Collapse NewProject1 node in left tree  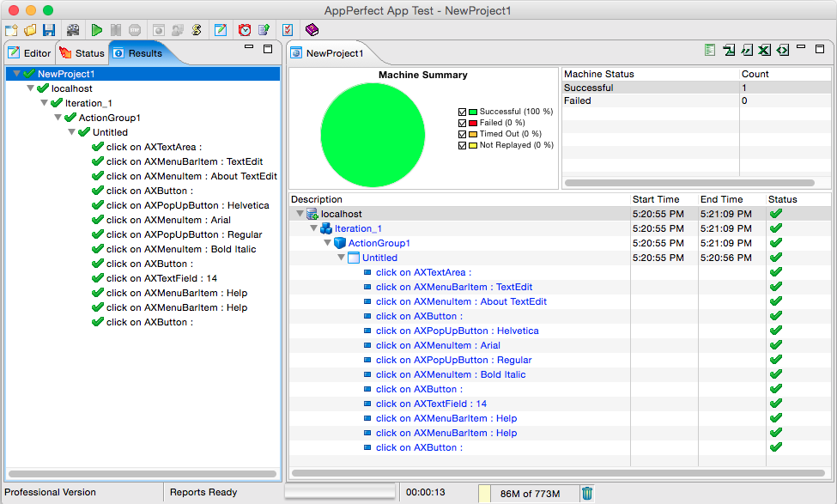coord(16,74)
